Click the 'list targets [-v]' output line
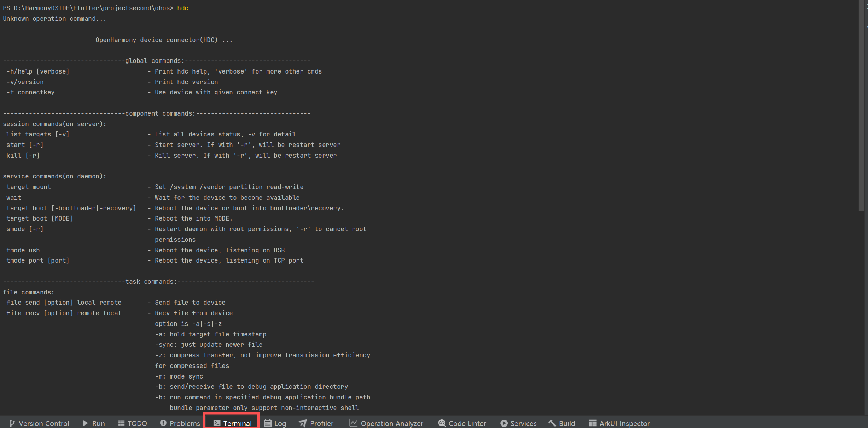Image resolution: width=868 pixels, height=428 pixels. pyautogui.click(x=38, y=134)
